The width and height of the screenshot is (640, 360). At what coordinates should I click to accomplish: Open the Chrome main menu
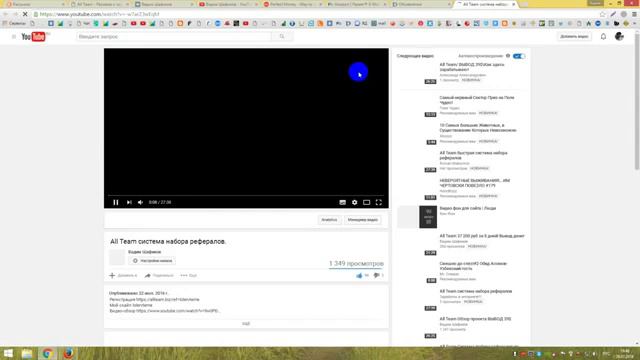click(x=634, y=14)
